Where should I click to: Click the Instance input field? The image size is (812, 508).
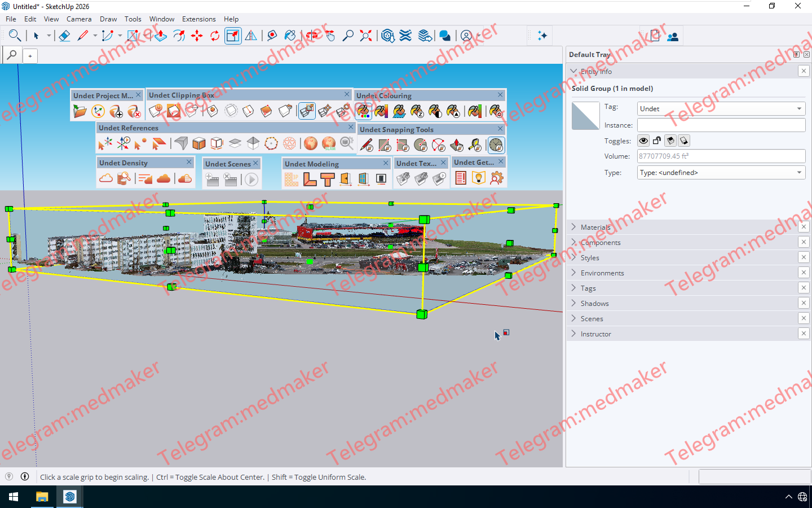(x=721, y=125)
